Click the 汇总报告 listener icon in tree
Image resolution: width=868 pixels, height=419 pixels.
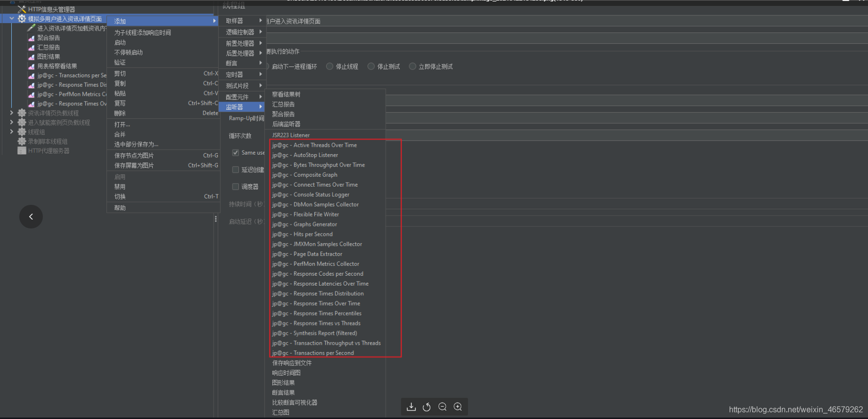point(32,47)
